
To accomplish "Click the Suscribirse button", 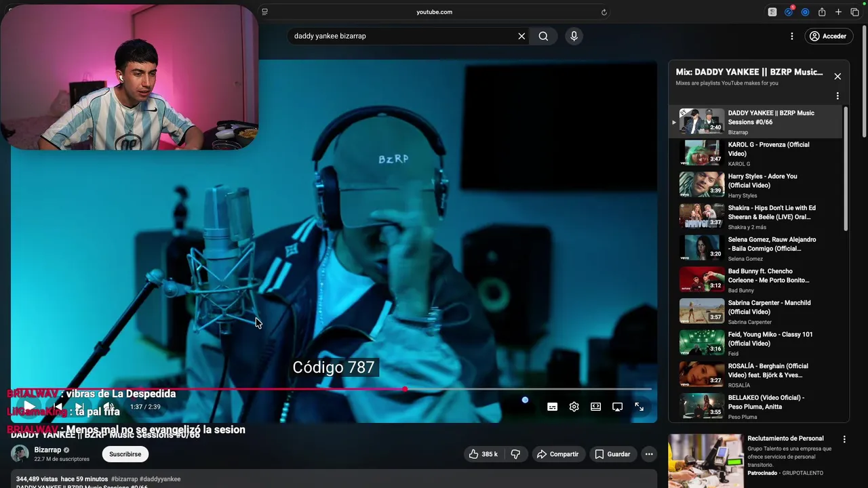I will 125,454.
